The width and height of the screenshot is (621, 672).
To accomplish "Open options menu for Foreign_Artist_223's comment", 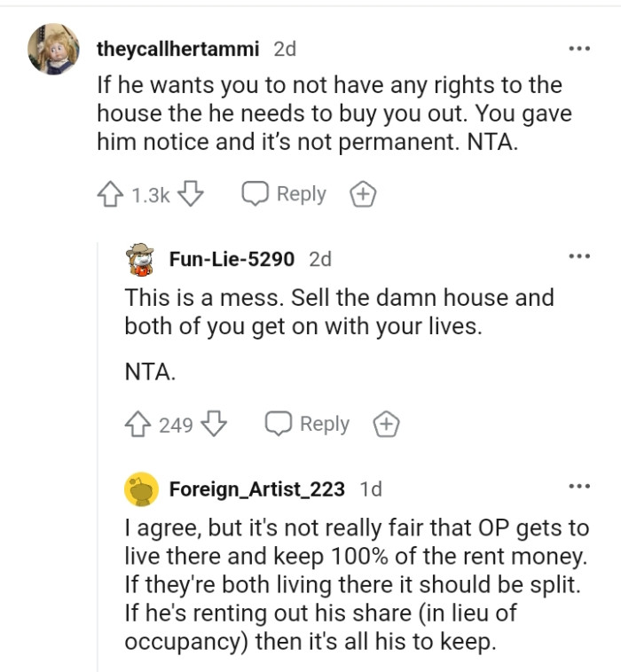I will tap(579, 487).
